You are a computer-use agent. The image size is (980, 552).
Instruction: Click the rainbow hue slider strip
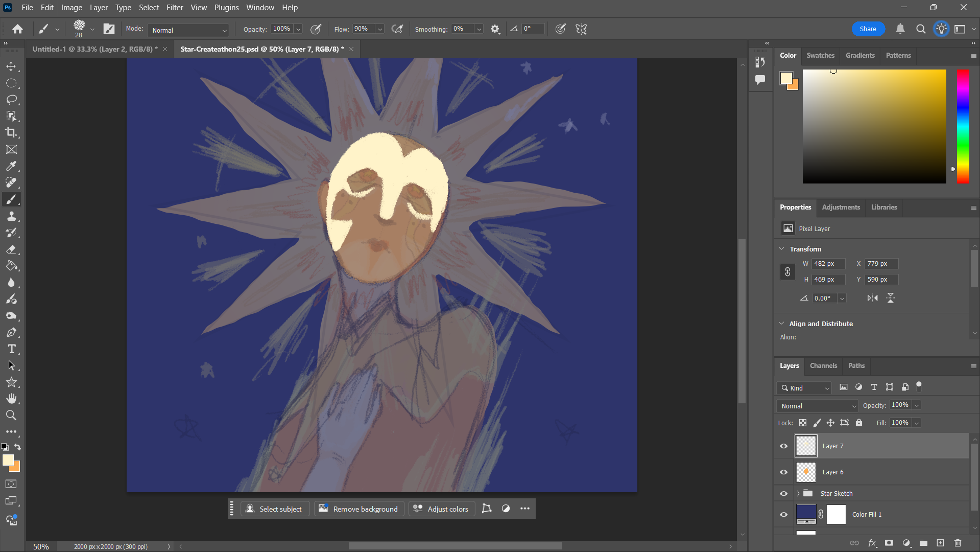click(x=963, y=126)
